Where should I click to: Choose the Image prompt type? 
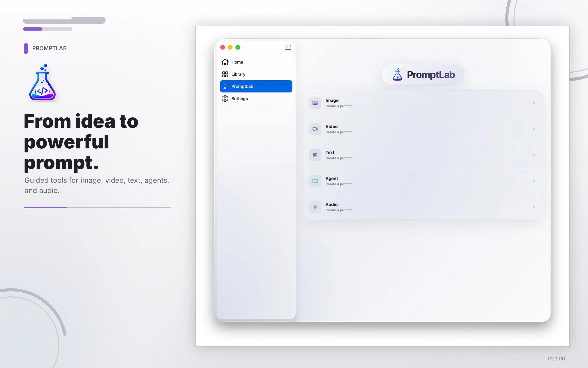point(423,103)
